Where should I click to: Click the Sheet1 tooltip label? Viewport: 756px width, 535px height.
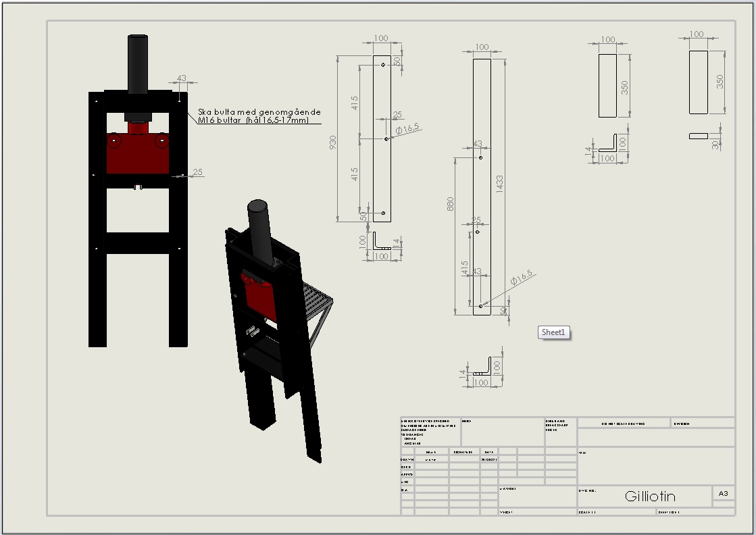[x=553, y=332]
